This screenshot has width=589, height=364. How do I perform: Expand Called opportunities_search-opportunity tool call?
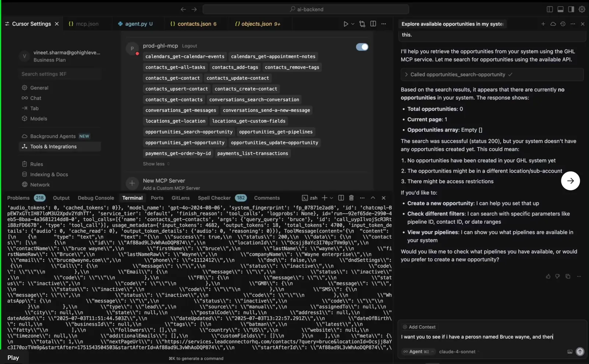coord(492,75)
